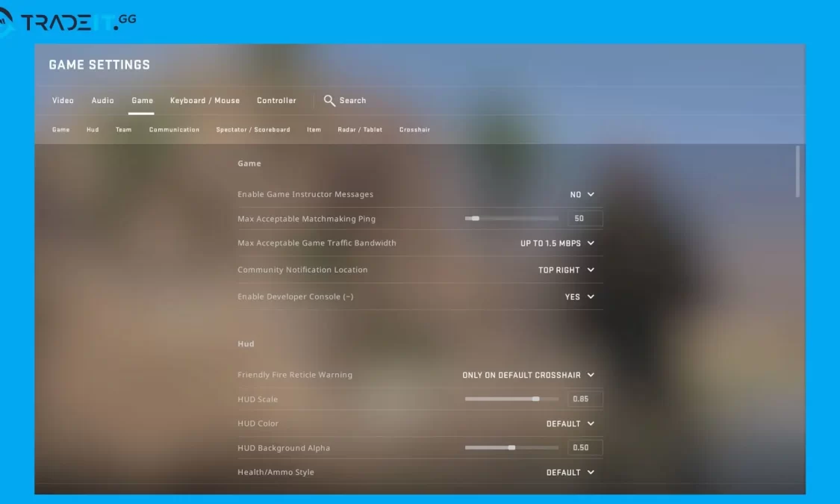
Task: Select the Game main tab
Action: pyautogui.click(x=142, y=101)
